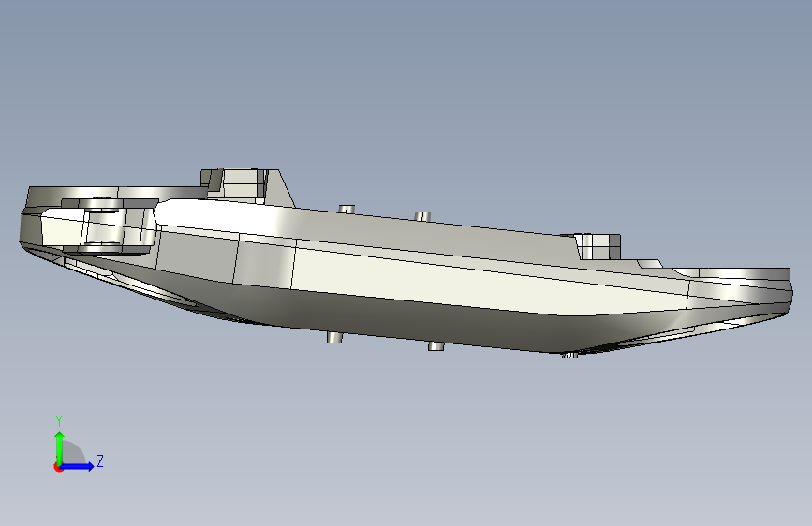Click the green Y axis arrow on the triad

[60, 447]
